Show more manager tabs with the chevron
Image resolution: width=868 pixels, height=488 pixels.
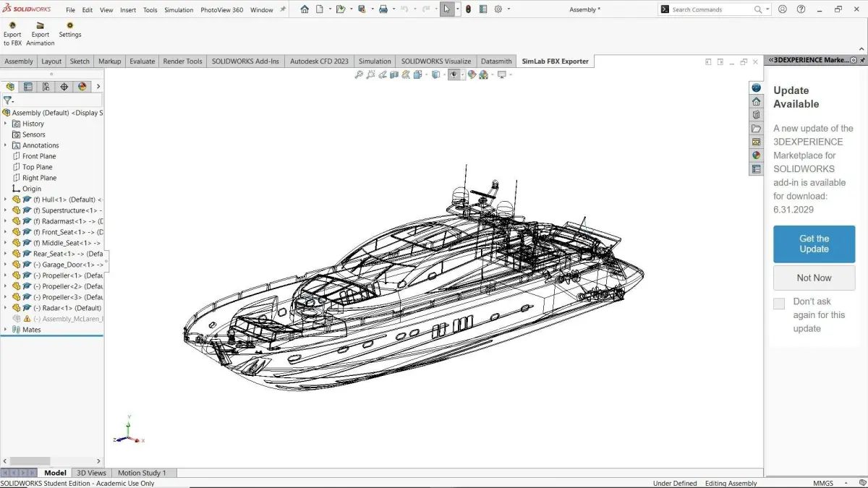tap(98, 87)
